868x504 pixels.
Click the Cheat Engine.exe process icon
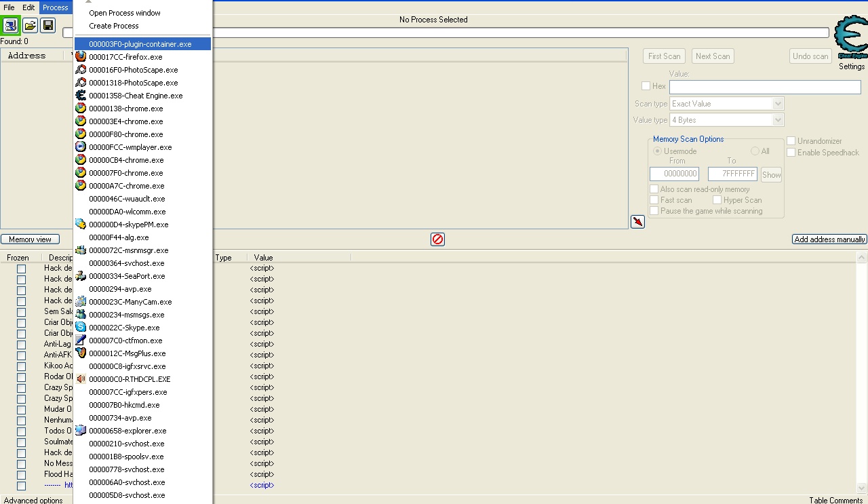[x=81, y=96]
